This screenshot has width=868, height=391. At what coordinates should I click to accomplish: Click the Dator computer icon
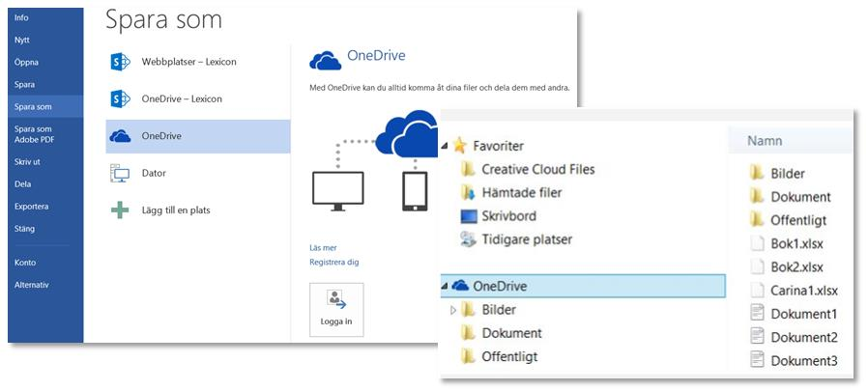120,173
